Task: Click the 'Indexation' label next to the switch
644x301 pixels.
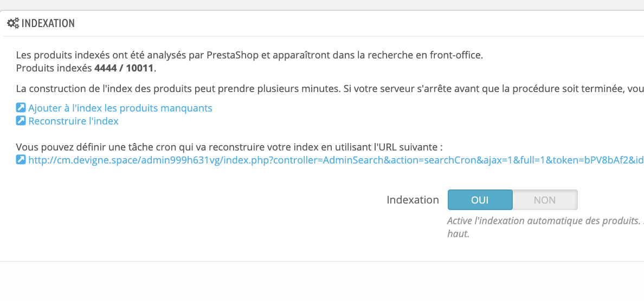Action: (x=413, y=200)
